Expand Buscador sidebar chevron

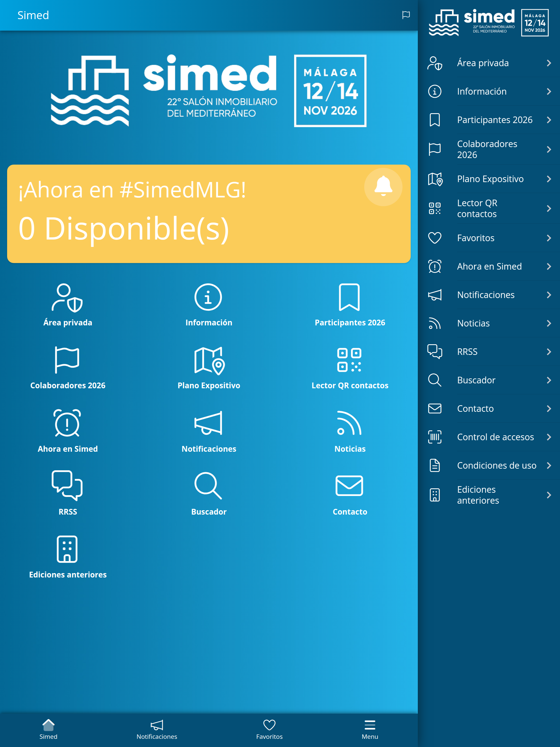click(x=549, y=380)
